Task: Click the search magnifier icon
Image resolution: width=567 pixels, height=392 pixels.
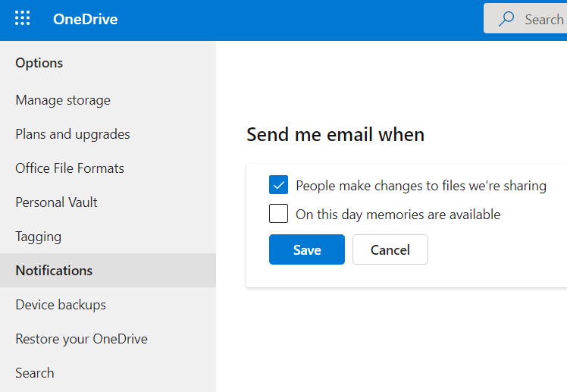Action: 506,19
